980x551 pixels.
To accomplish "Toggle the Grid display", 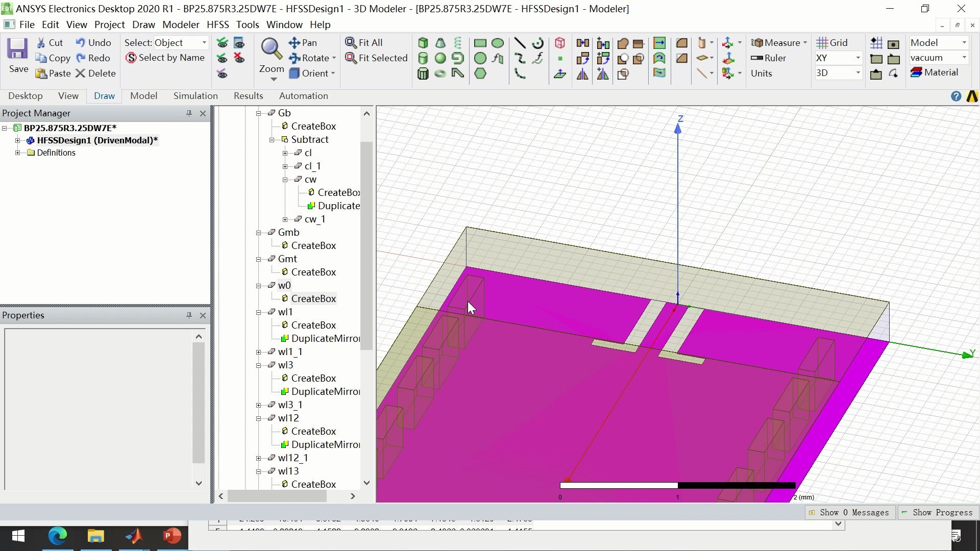I will coord(831,43).
